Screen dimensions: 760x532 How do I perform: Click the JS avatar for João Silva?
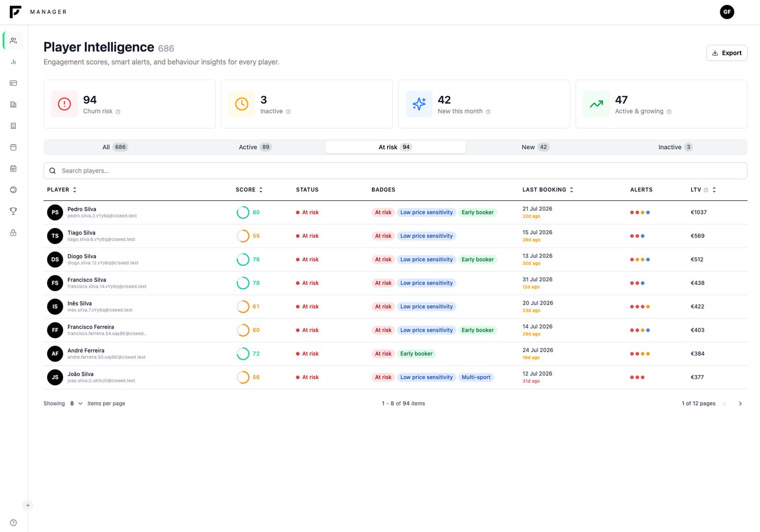click(x=55, y=377)
